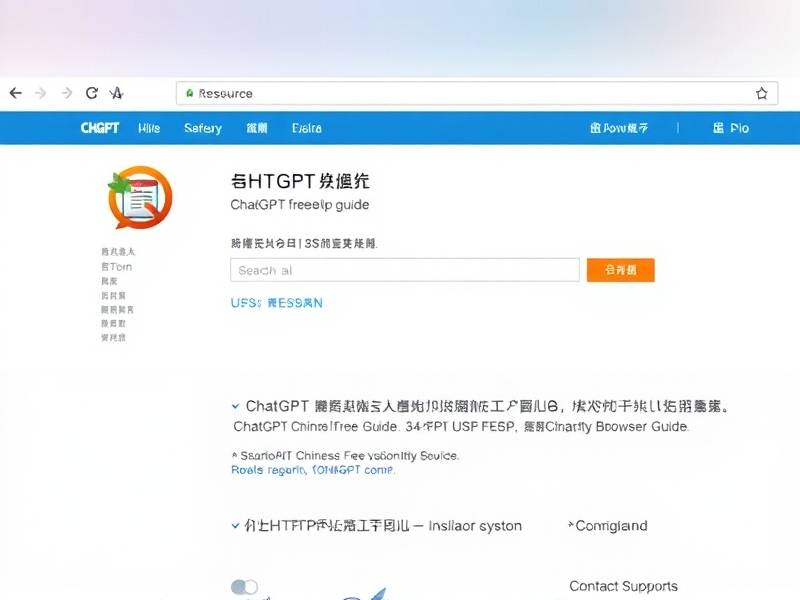800x600 pixels.
Task: Open the Safery menu item
Action: [203, 128]
